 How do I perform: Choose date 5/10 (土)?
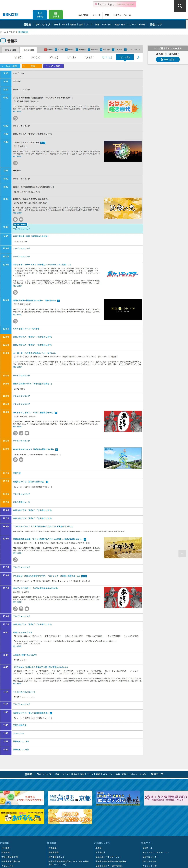tap(107, 58)
